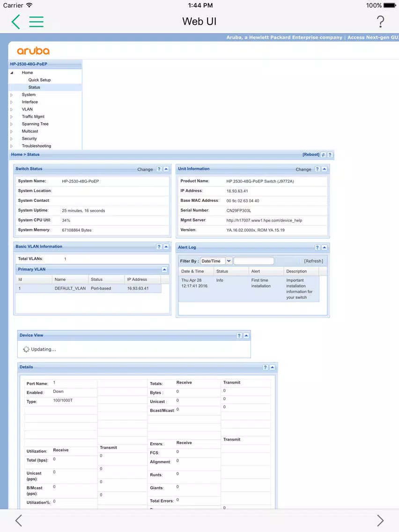Open Basic VLAN Information help icon
This screenshot has height=532, width=399.
tap(159, 247)
